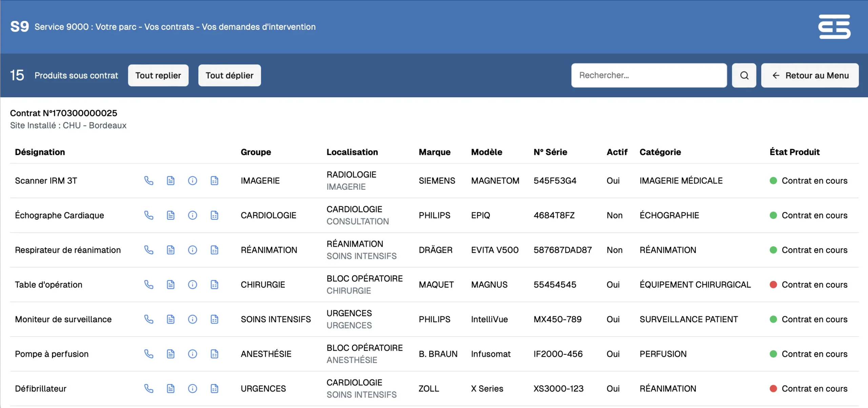The width and height of the screenshot is (868, 408).
Task: Open document icon for Moniteur de surveillance
Action: coord(171,319)
